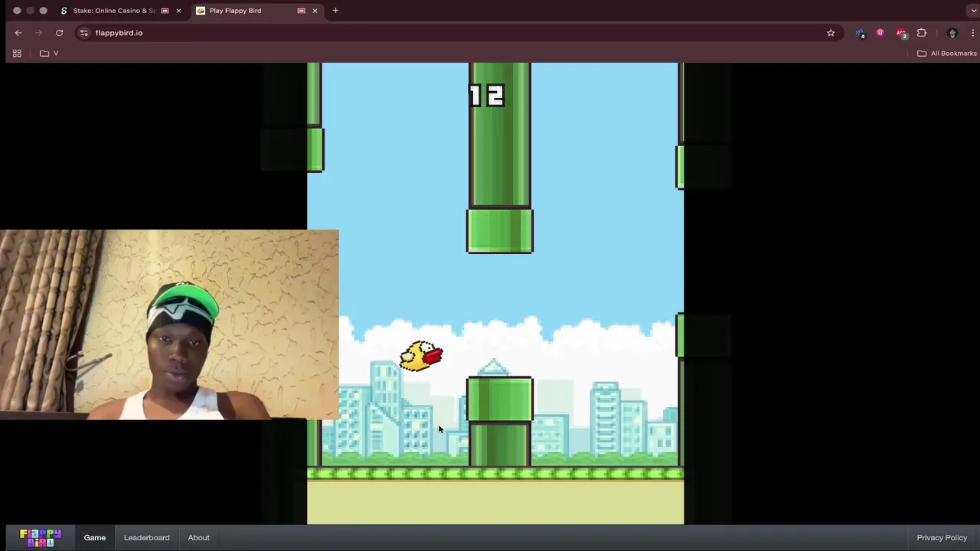This screenshot has height=551, width=980.
Task: Select the Game tab in footer
Action: pyautogui.click(x=95, y=537)
